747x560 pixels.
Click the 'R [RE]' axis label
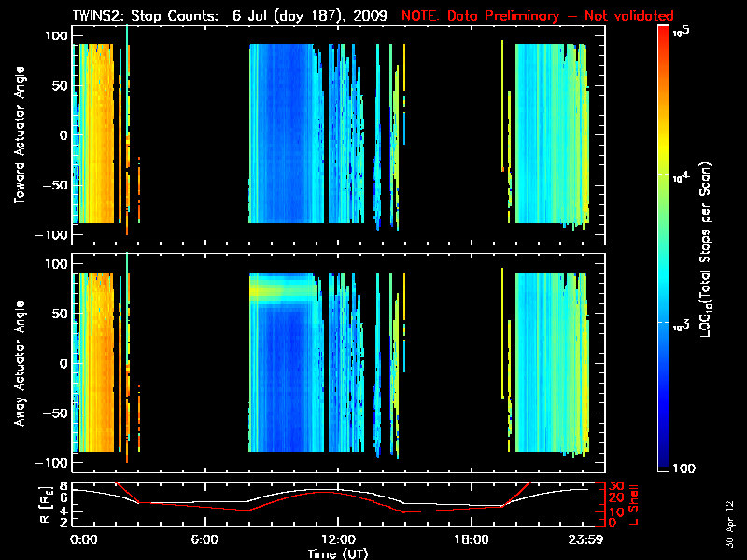click(45, 506)
